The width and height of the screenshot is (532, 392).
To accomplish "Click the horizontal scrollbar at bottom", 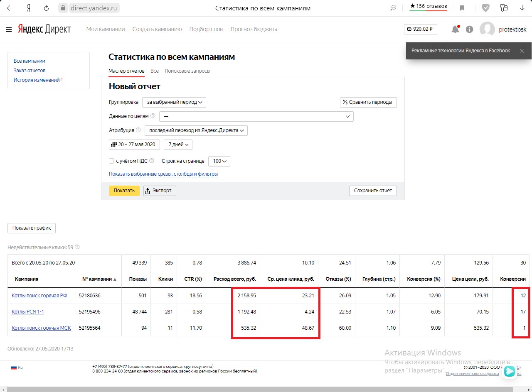I will [x=266, y=390].
